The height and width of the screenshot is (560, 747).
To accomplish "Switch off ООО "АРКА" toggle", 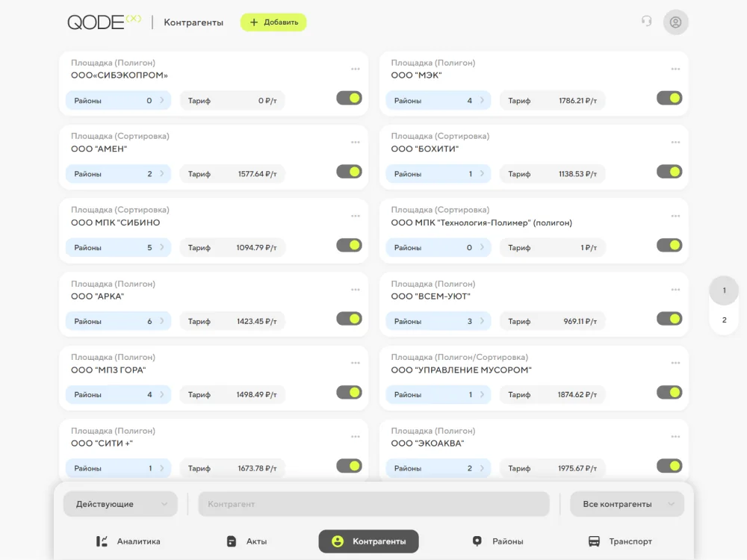I will coord(349,319).
